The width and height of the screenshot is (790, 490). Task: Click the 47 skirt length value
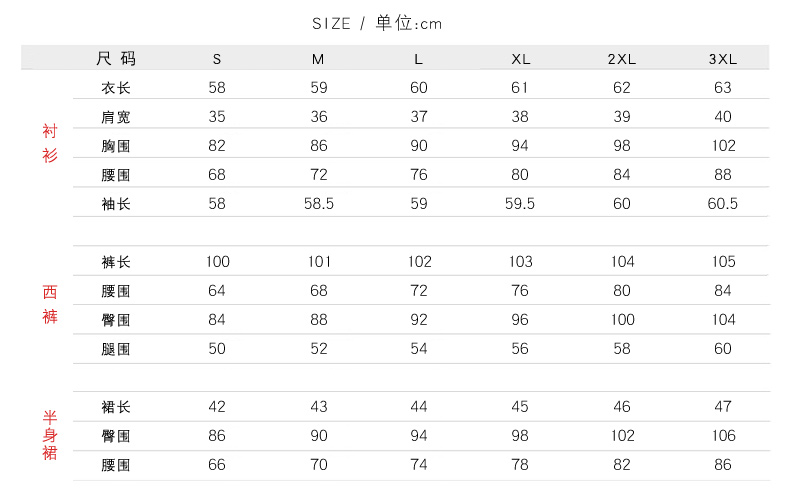coord(722,407)
